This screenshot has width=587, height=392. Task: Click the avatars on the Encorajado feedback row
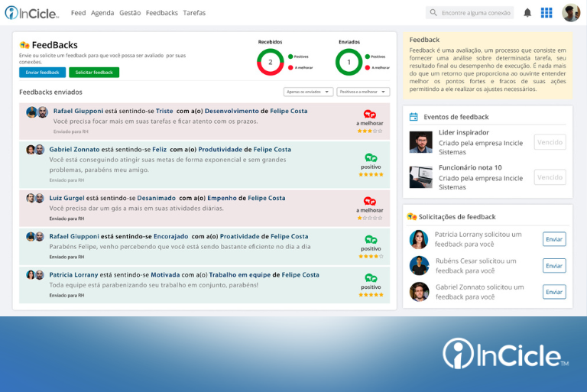pos(35,237)
